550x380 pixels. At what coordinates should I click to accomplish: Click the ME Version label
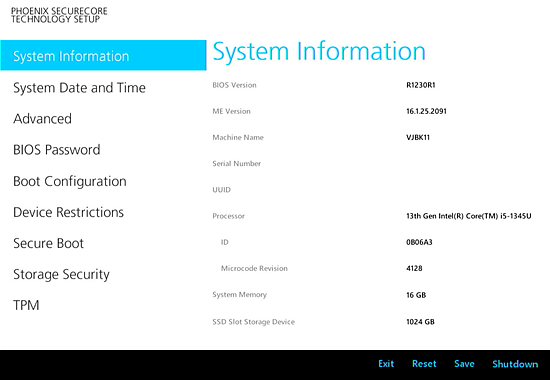[232, 111]
